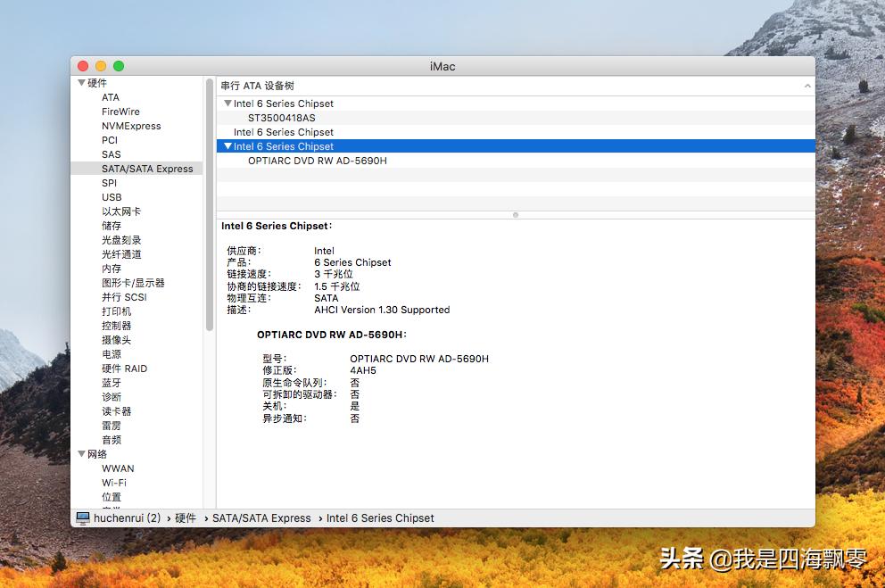This screenshot has width=885, height=588.
Task: Open the 蓝牙 section
Action: (x=112, y=383)
